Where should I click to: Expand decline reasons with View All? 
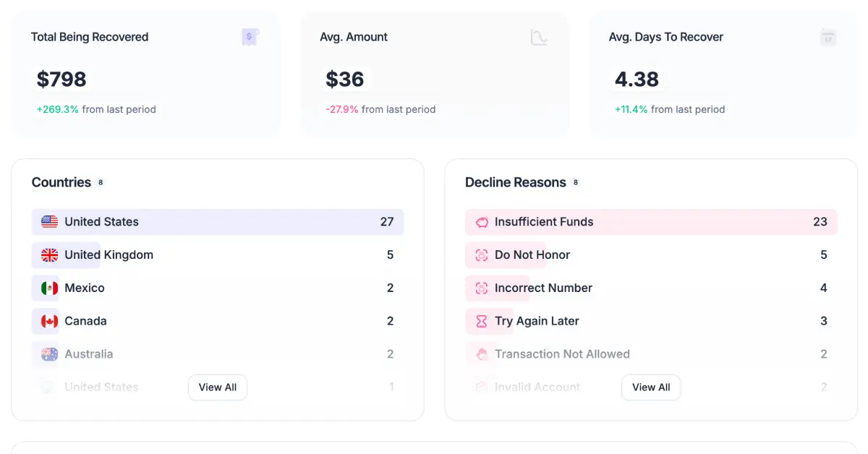651,387
